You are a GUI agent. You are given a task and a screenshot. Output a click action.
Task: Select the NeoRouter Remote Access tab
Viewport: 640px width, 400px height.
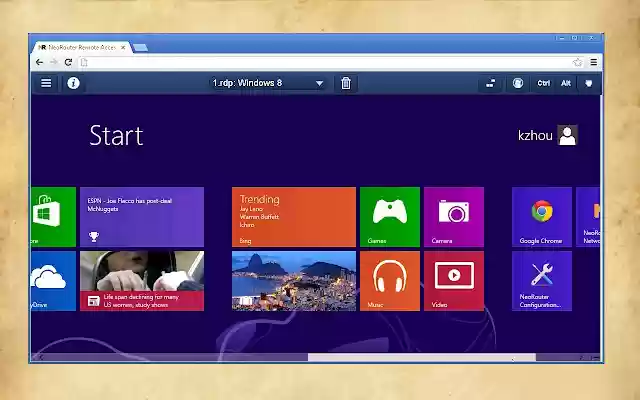coord(80,47)
